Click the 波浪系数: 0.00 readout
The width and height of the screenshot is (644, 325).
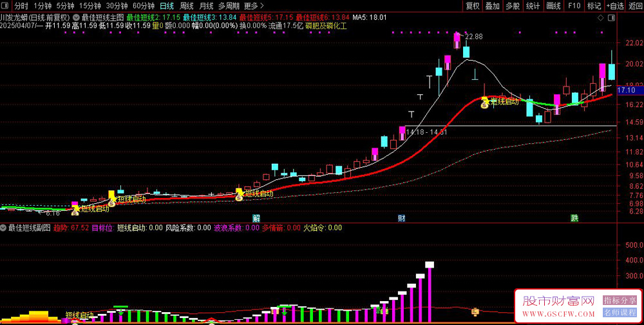pyautogui.click(x=236, y=228)
